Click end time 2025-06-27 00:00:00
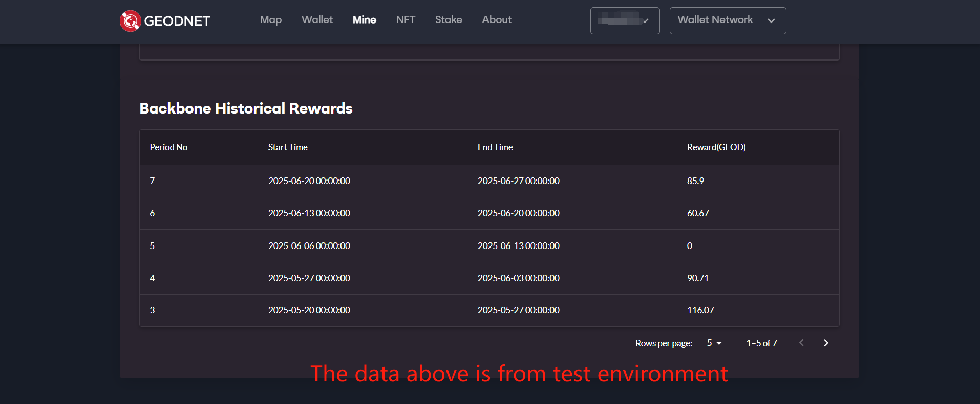Screen dimensions: 980x404 point(519,181)
